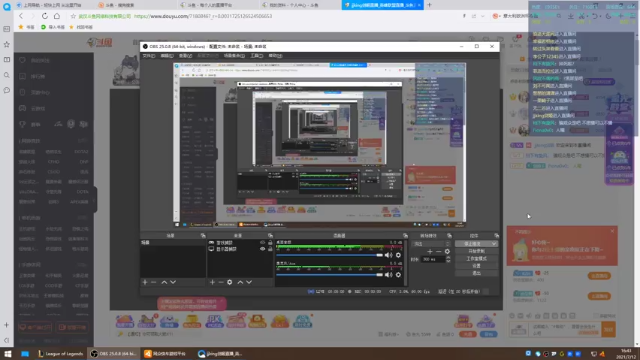Move scene down in Scenes panel
This screenshot has height=360, width=640.
(173, 282)
